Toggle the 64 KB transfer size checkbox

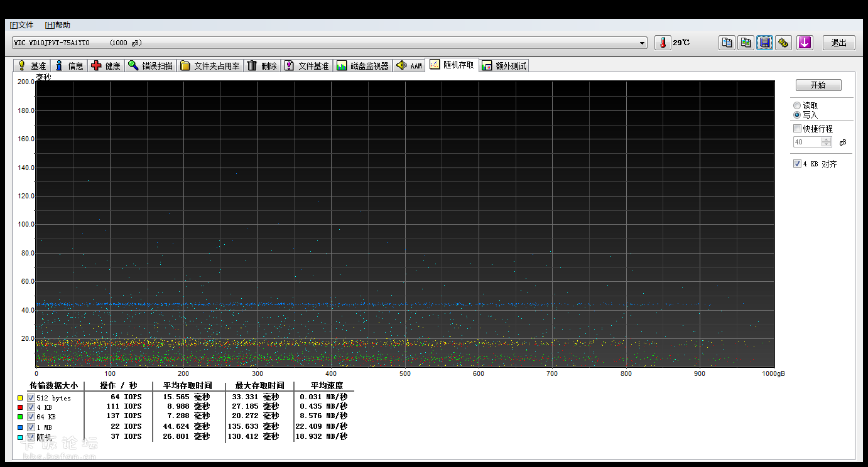pyautogui.click(x=31, y=417)
